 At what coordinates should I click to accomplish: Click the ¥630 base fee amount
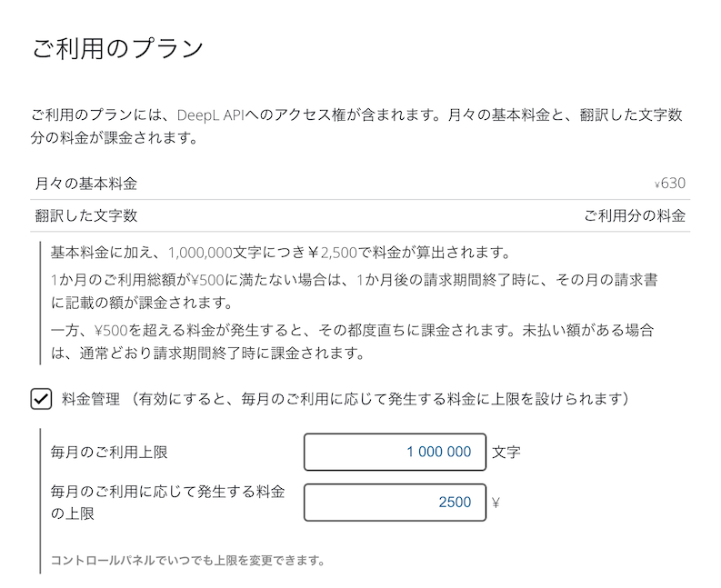670,184
